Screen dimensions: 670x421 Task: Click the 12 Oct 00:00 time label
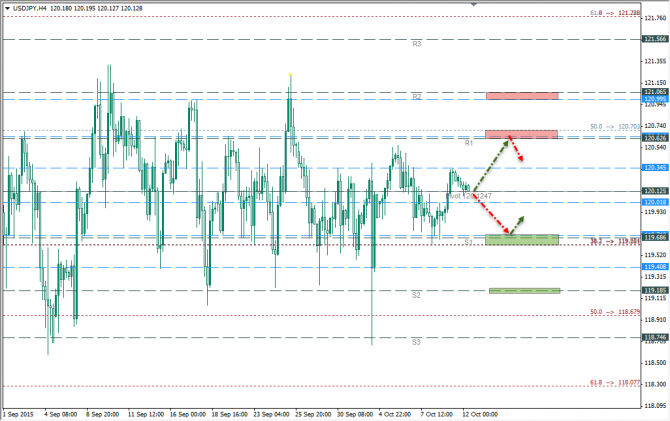pos(480,414)
